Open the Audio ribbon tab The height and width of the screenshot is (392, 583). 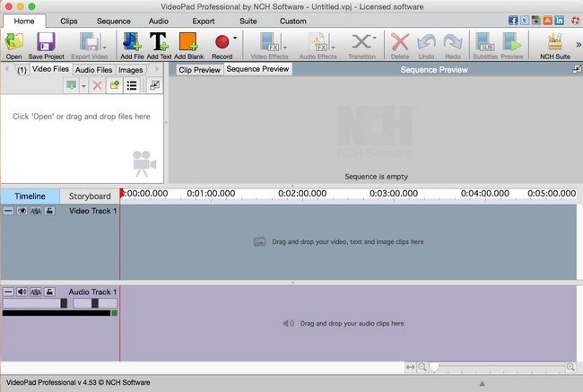(x=159, y=22)
